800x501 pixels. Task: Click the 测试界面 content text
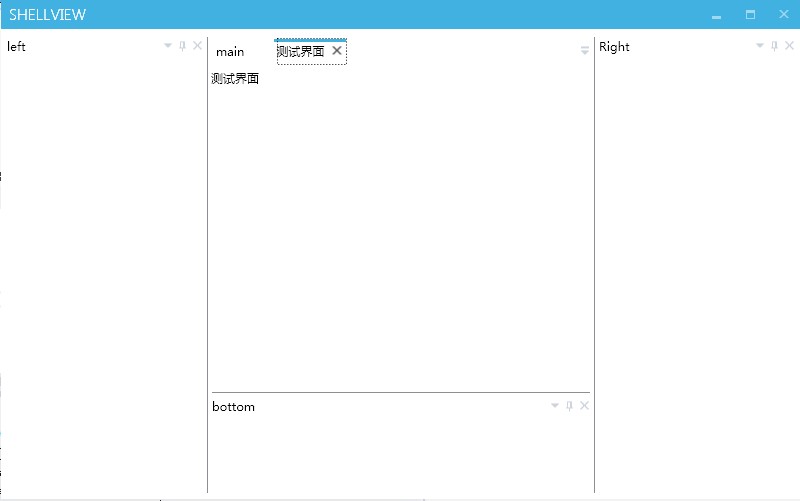[x=235, y=79]
